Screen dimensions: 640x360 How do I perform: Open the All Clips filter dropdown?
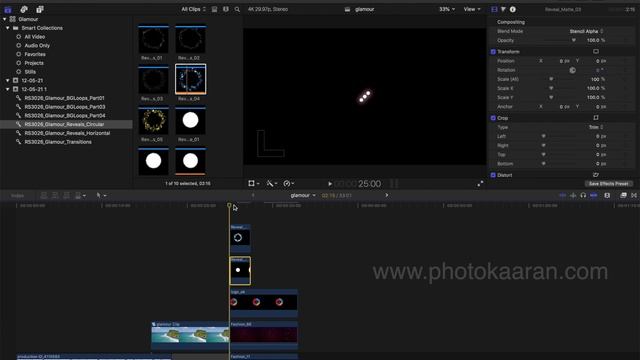click(x=193, y=9)
